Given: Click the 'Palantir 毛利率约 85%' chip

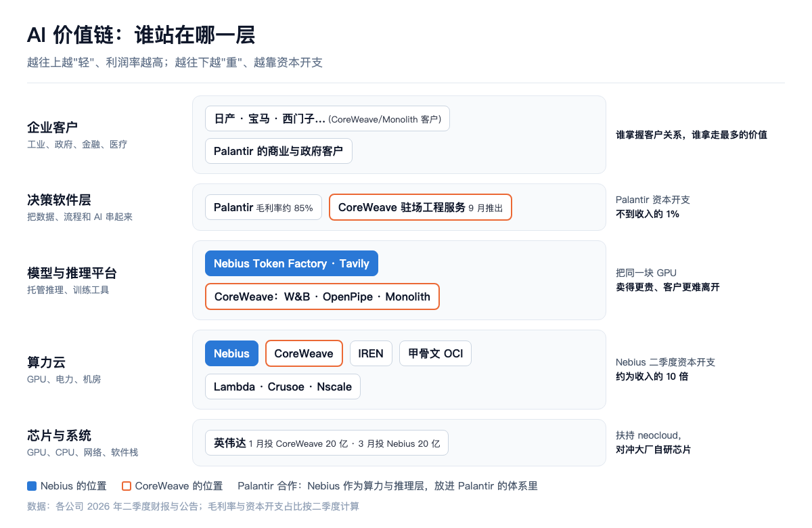Looking at the screenshot, I should pos(263,207).
